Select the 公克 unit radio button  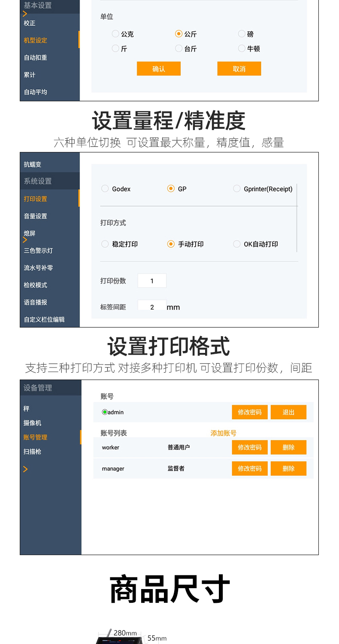[x=115, y=33]
